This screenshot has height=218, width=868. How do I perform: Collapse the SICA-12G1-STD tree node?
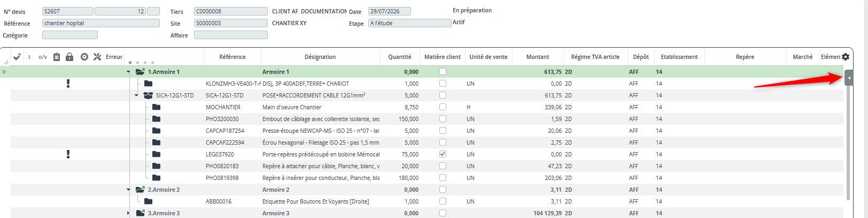[x=136, y=95]
